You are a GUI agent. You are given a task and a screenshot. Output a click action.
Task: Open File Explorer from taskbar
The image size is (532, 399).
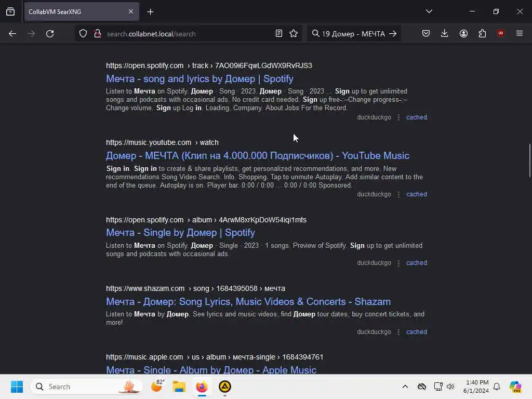[x=179, y=387]
